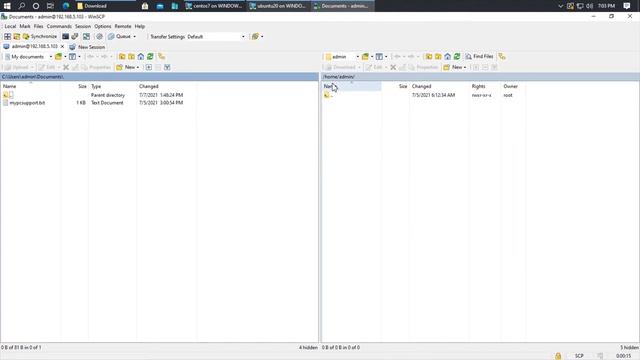Click remote open directory icon

[x=365, y=57]
